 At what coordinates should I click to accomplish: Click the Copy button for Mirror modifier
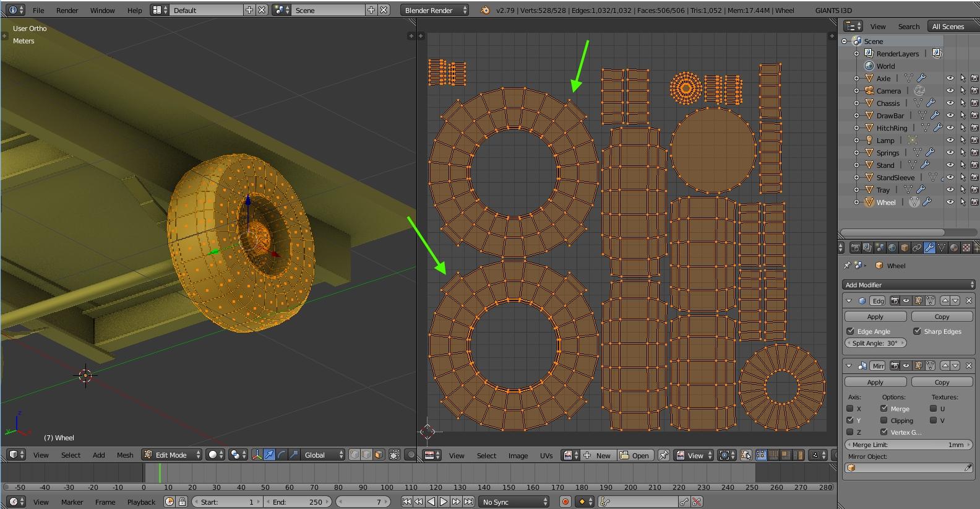coord(942,382)
